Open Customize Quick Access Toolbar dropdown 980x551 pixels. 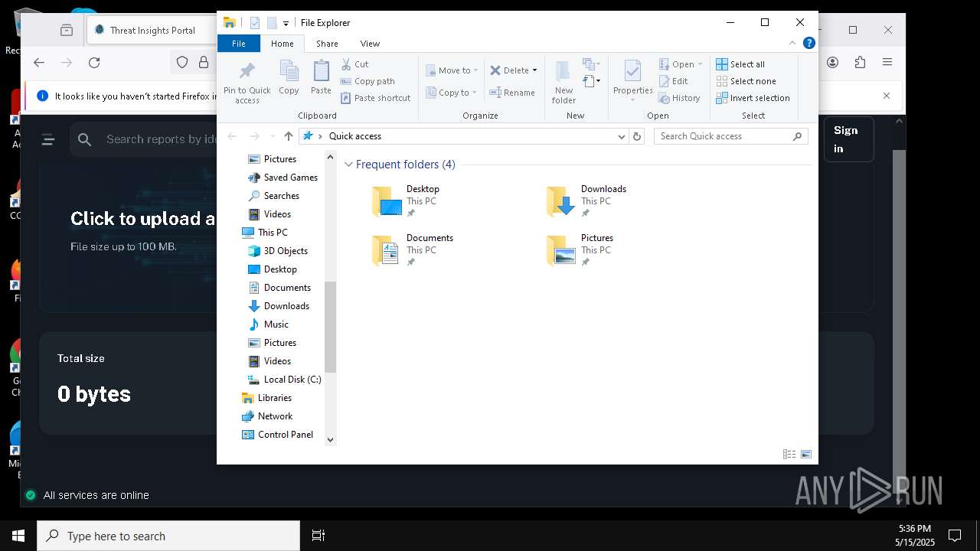pyautogui.click(x=286, y=23)
